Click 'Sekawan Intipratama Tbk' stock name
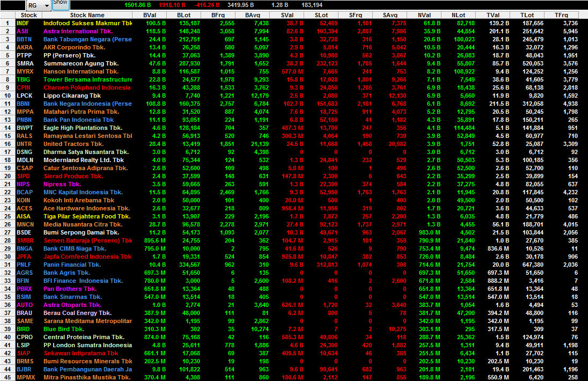The width and height of the screenshot is (588, 381). (x=81, y=354)
